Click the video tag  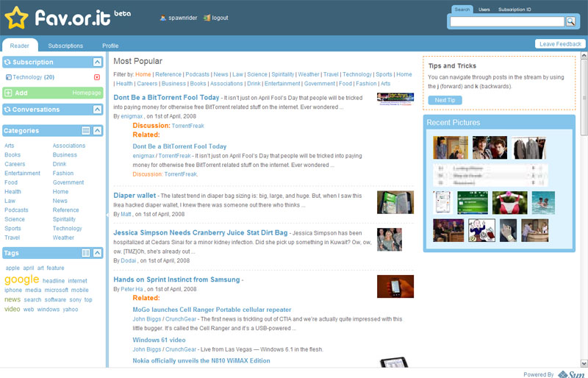[x=12, y=309]
